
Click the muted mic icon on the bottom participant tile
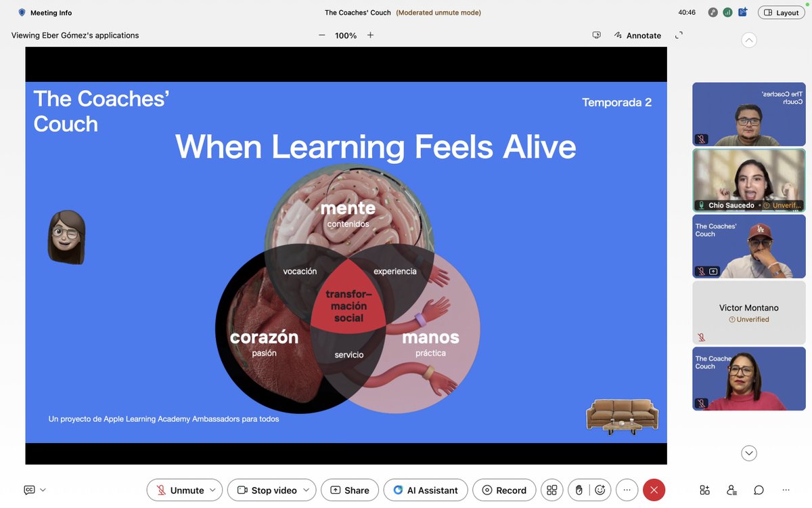pyautogui.click(x=701, y=403)
